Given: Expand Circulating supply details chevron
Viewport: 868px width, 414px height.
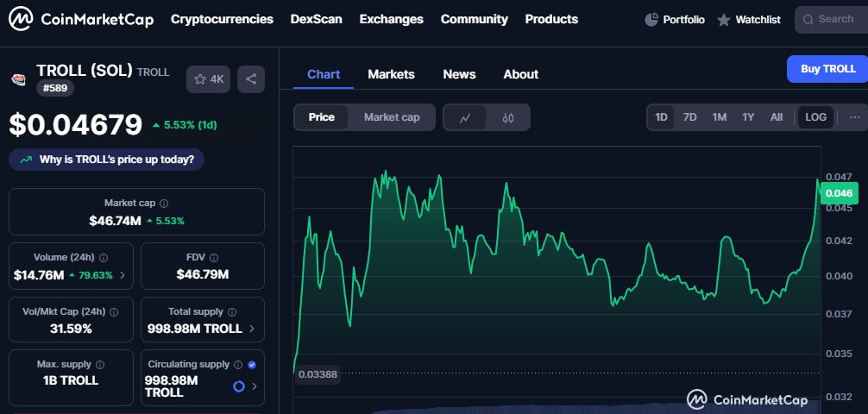Looking at the screenshot, I should coord(255,386).
